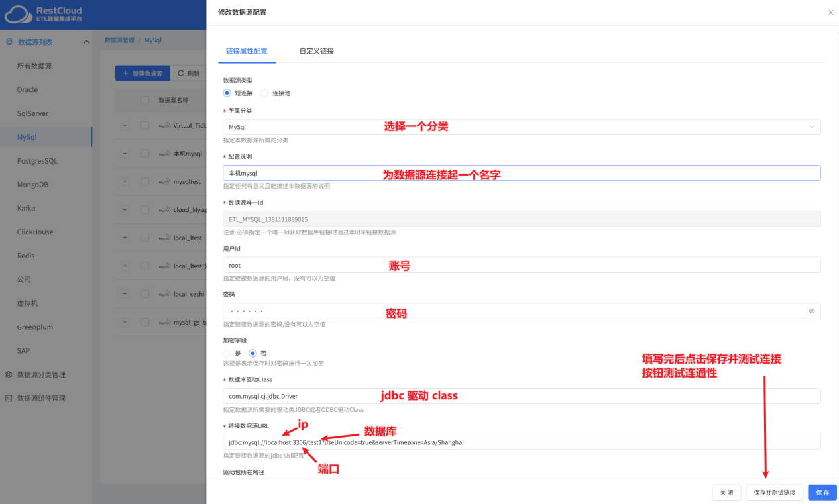Click MySQL icon of 本机mysql row
Image resolution: width=839 pixels, height=504 pixels.
coord(164,153)
